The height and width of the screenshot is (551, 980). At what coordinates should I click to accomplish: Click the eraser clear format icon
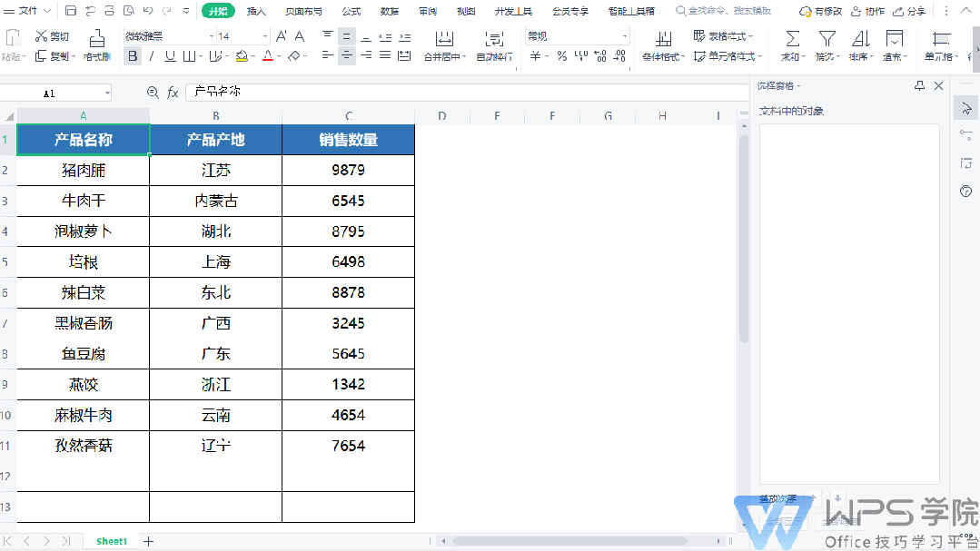(293, 56)
